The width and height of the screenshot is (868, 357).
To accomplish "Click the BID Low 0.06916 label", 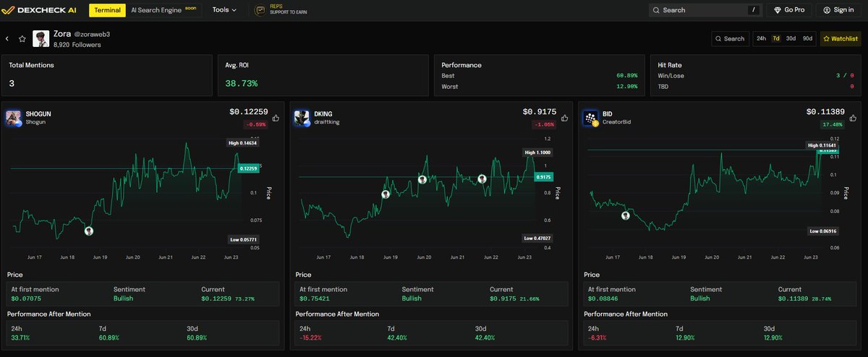I will coord(824,231).
